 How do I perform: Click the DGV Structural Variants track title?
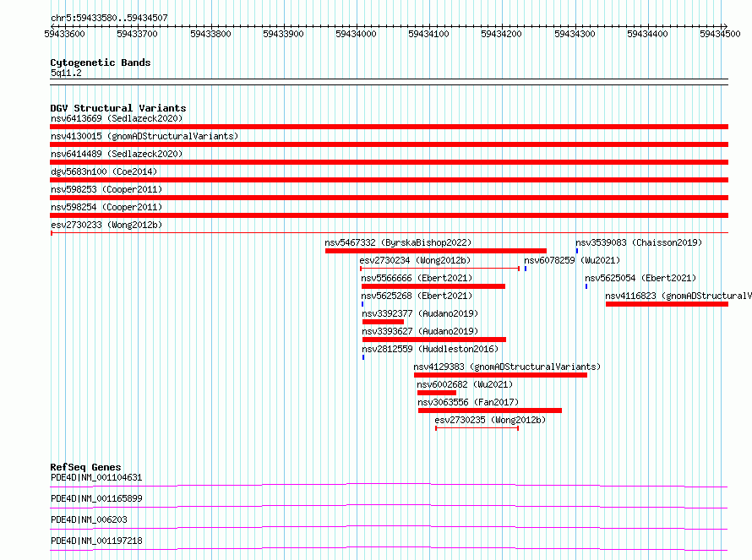coord(118,108)
